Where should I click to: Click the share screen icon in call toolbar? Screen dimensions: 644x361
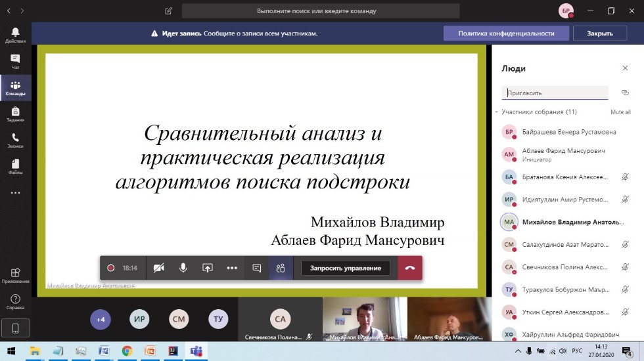point(208,268)
